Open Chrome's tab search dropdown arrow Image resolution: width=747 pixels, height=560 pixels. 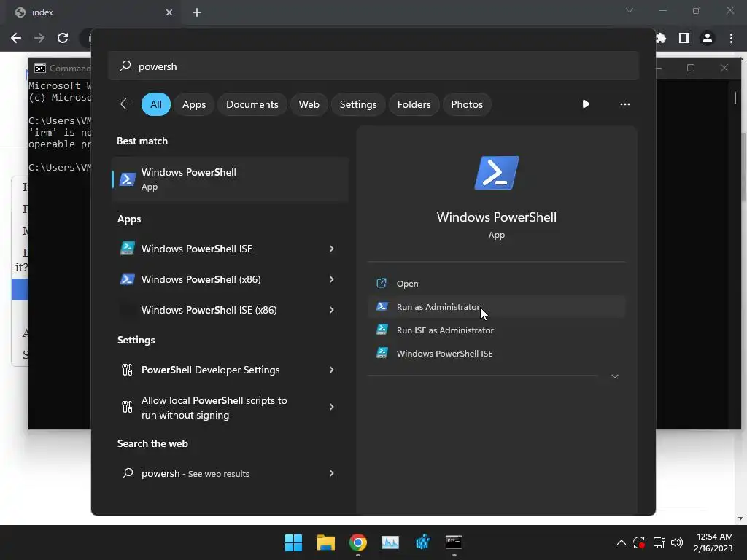point(630,10)
